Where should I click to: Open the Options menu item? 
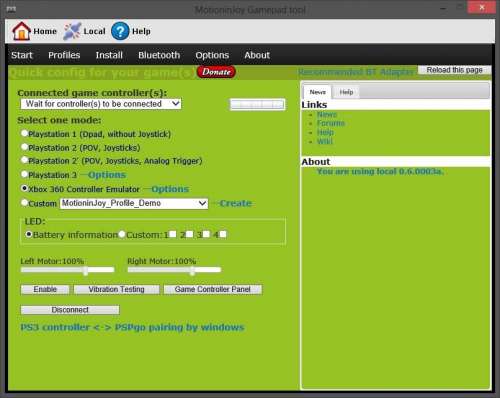212,55
